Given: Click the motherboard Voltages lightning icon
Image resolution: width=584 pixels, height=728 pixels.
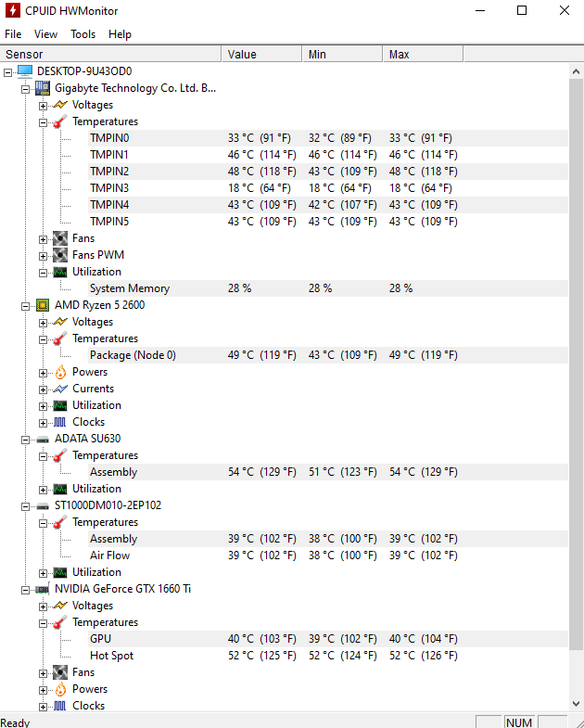Looking at the screenshot, I should tap(60, 105).
